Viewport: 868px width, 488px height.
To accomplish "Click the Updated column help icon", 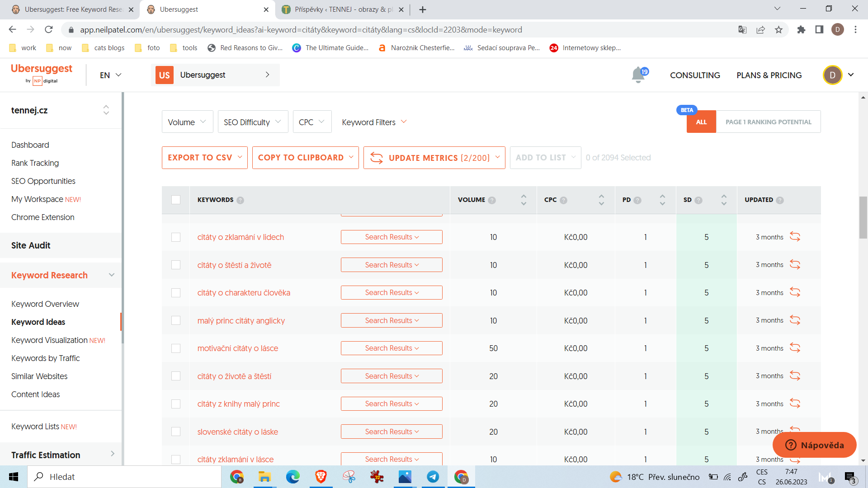I will (780, 200).
